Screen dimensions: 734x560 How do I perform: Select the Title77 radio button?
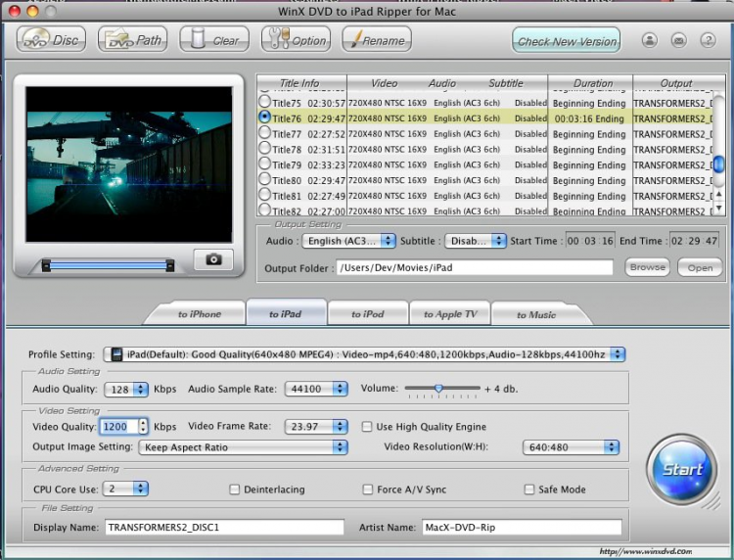click(x=264, y=133)
